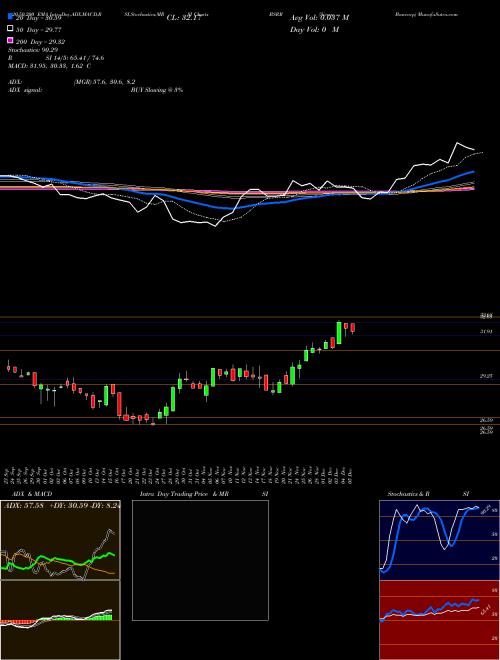This screenshot has height=660, width=500.
Task: Click the 'Stochastics & R' panel title
Action: (409, 494)
